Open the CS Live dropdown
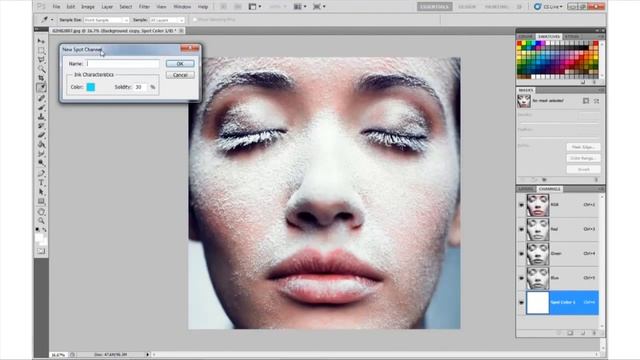This screenshot has width=640, height=360. pyautogui.click(x=549, y=7)
